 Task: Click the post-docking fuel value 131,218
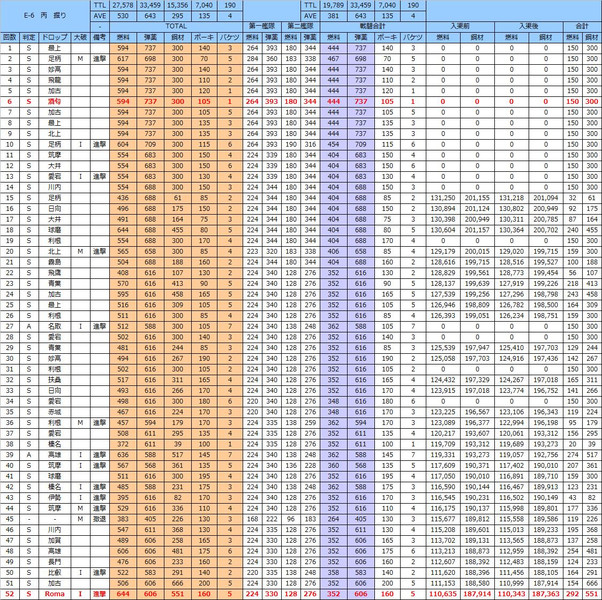point(511,198)
